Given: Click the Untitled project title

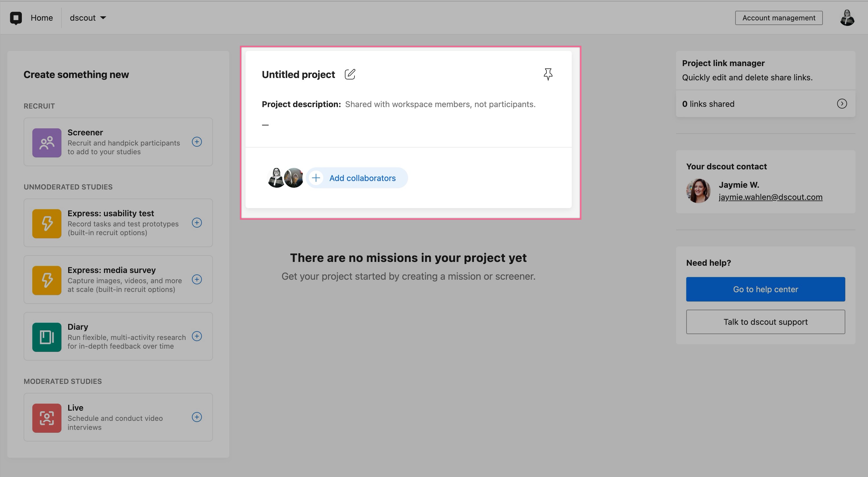Looking at the screenshot, I should pos(298,75).
